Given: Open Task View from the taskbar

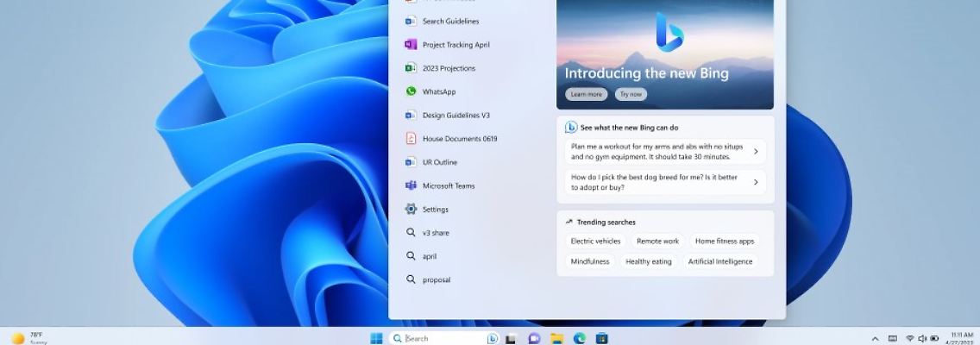Looking at the screenshot, I should 511,338.
